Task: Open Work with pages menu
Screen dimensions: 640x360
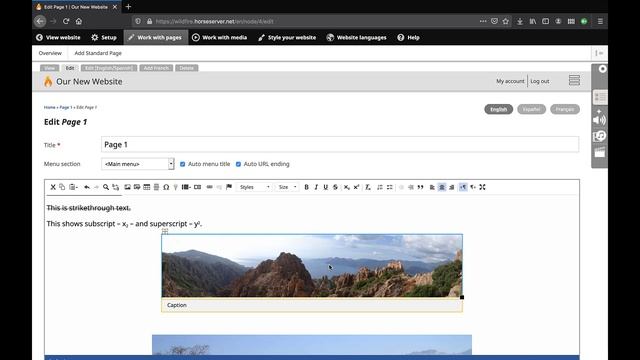Action: (x=155, y=37)
